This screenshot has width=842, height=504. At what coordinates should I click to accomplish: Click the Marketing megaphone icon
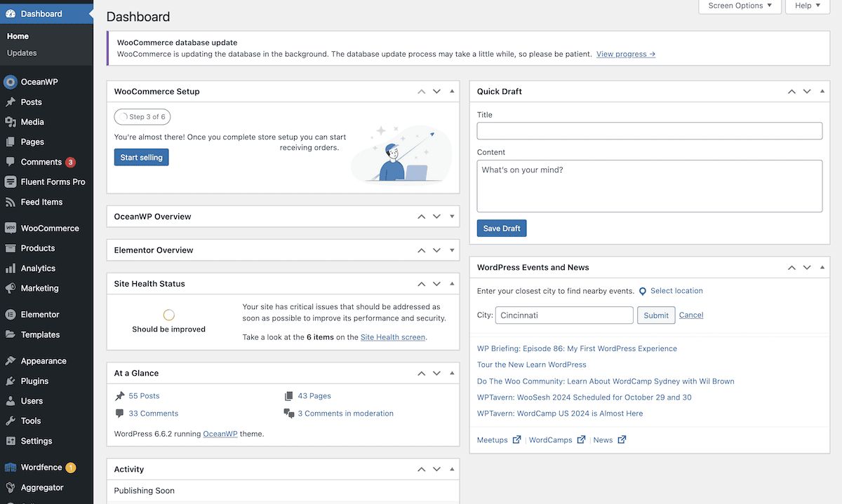pyautogui.click(x=11, y=288)
